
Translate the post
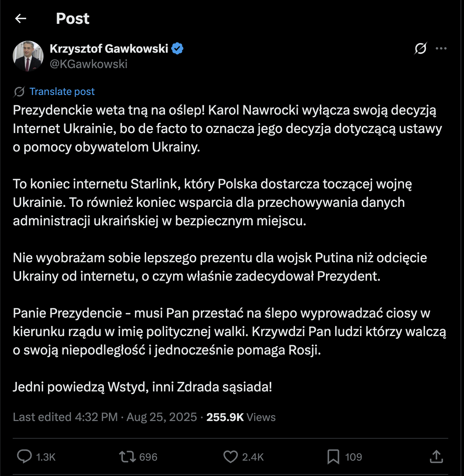[x=62, y=92]
